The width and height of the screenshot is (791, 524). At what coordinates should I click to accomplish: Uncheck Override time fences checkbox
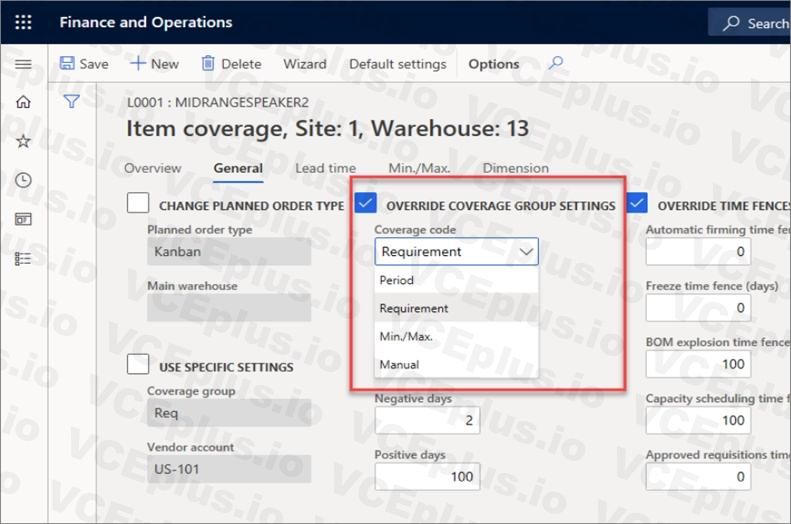coord(637,203)
